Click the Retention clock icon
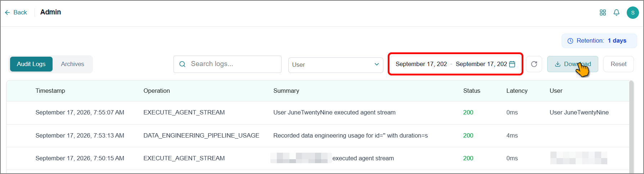Screen dimensions: 644x174 click(570, 41)
